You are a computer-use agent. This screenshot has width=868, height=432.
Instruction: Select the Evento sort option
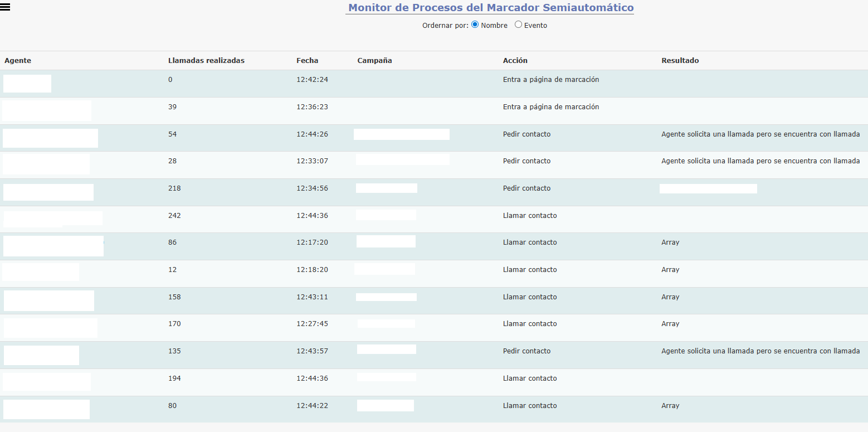(518, 25)
